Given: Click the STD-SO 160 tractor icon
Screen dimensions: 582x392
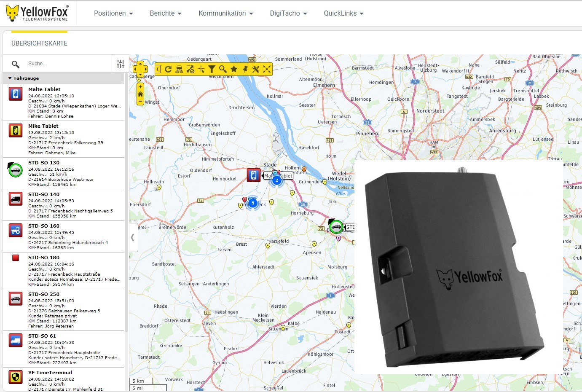Looking at the screenshot, I should 16,230.
